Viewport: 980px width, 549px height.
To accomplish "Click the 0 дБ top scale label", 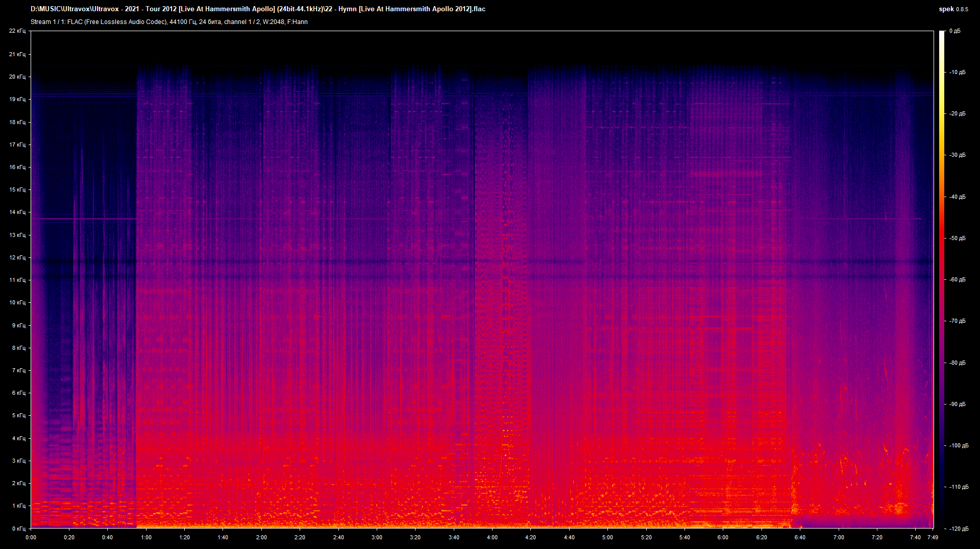I will 955,31.
